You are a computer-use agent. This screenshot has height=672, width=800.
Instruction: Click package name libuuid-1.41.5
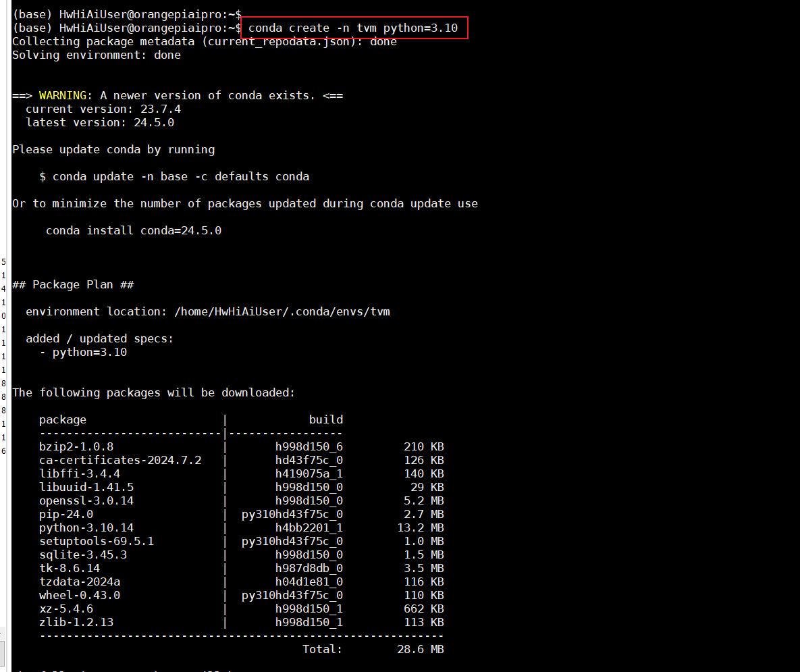click(86, 488)
